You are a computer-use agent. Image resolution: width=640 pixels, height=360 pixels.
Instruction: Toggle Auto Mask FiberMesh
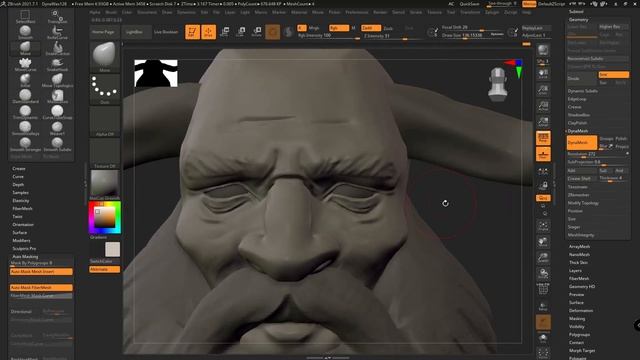click(x=41, y=288)
